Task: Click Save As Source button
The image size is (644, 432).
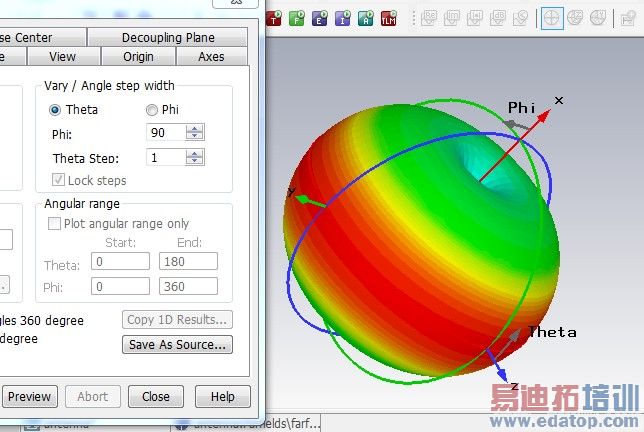Action: point(177,345)
